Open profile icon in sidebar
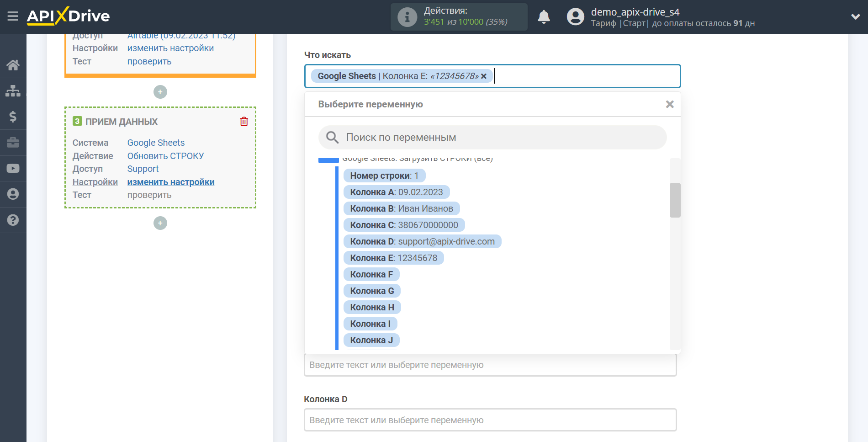This screenshot has width=868, height=442. 13,194
